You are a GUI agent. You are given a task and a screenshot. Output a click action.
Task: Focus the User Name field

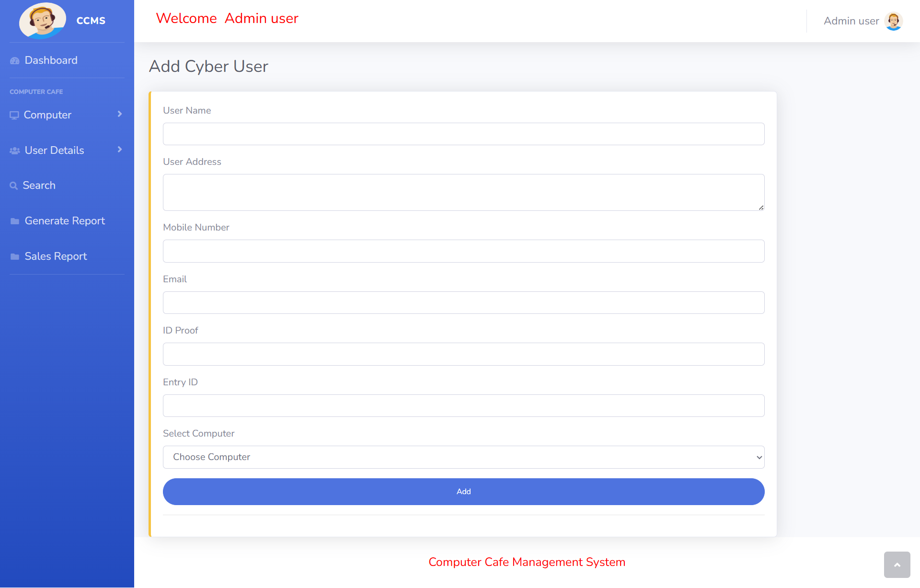coord(464,134)
